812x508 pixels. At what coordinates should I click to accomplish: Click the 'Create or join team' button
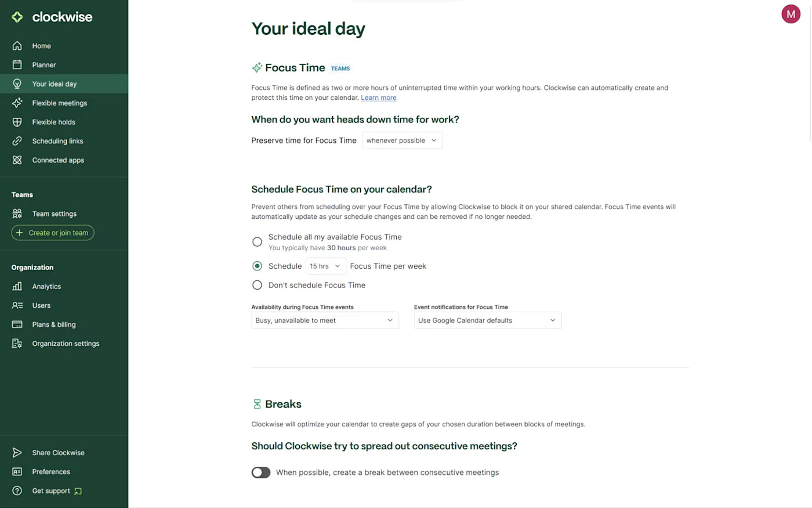(x=53, y=233)
